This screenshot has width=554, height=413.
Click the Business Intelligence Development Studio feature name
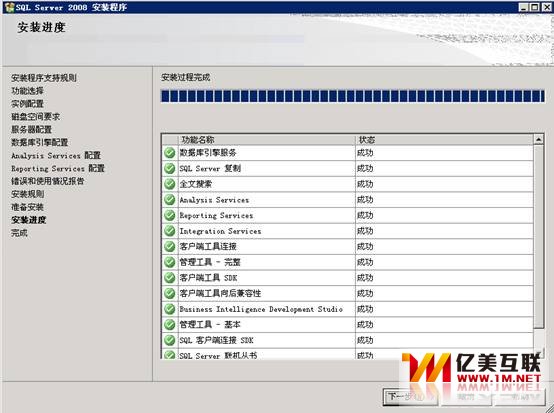[261, 309]
